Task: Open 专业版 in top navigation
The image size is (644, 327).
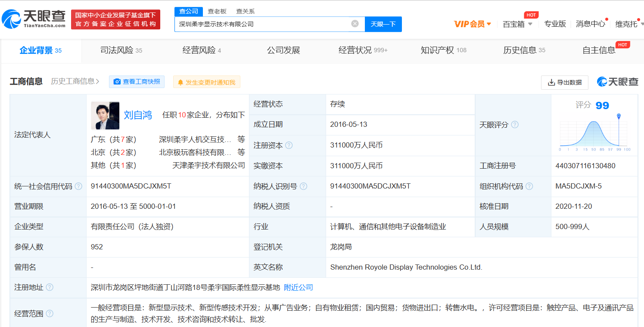Action: click(x=555, y=24)
